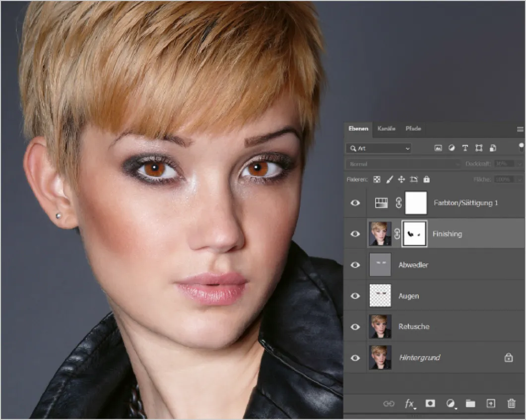Click the Finishing layer mask thumbnail
Viewport: 526px width, 420px height.
(414, 234)
